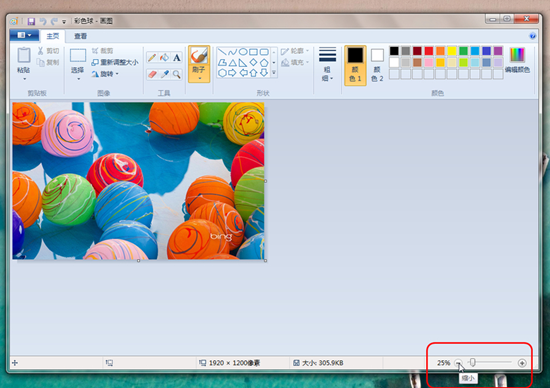This screenshot has height=388, width=550.
Task: Switch to the 主页 tab
Action: click(x=53, y=36)
